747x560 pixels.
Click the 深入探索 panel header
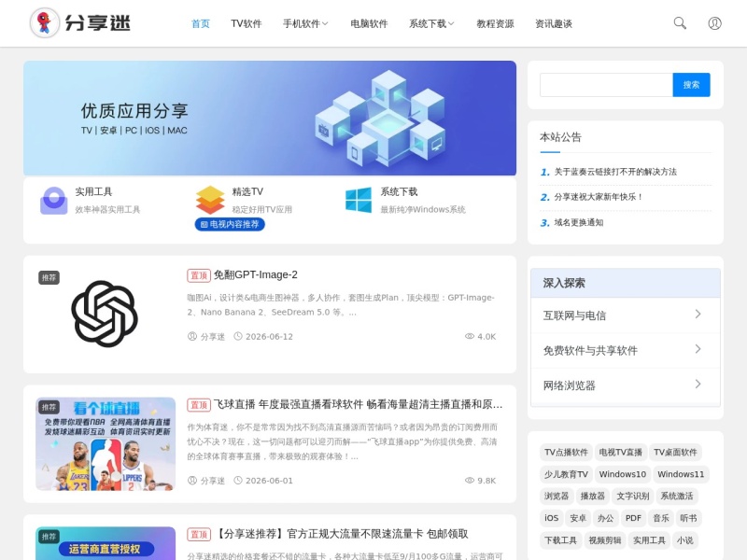click(x=625, y=283)
